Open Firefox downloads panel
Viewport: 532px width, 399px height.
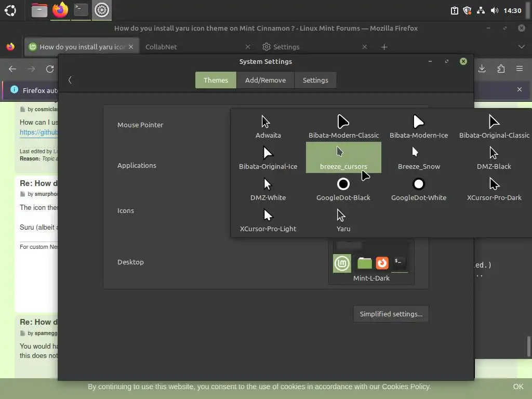click(x=482, y=69)
